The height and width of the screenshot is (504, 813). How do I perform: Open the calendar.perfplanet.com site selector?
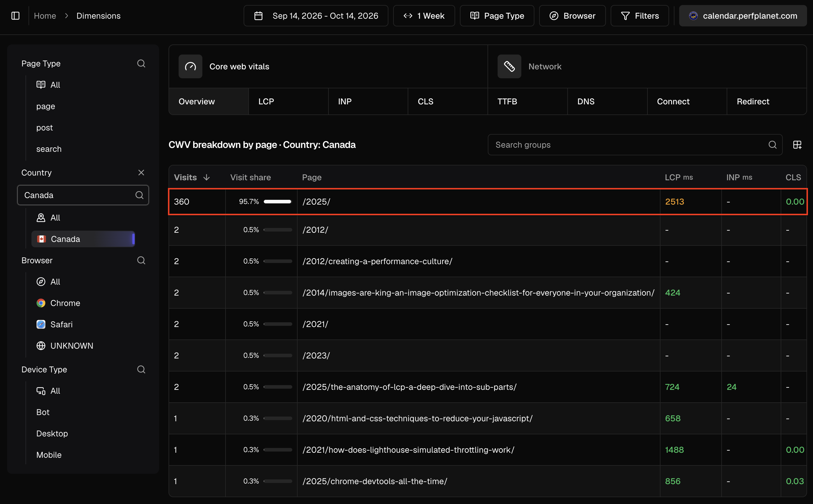(743, 16)
